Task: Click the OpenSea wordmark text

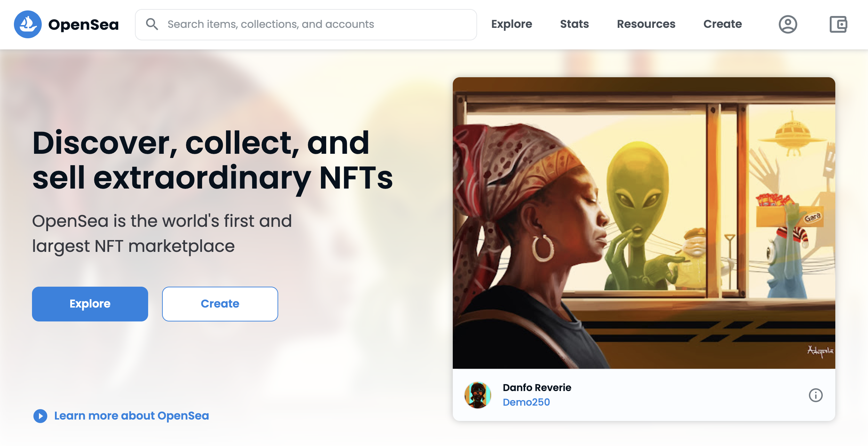Action: 83,25
